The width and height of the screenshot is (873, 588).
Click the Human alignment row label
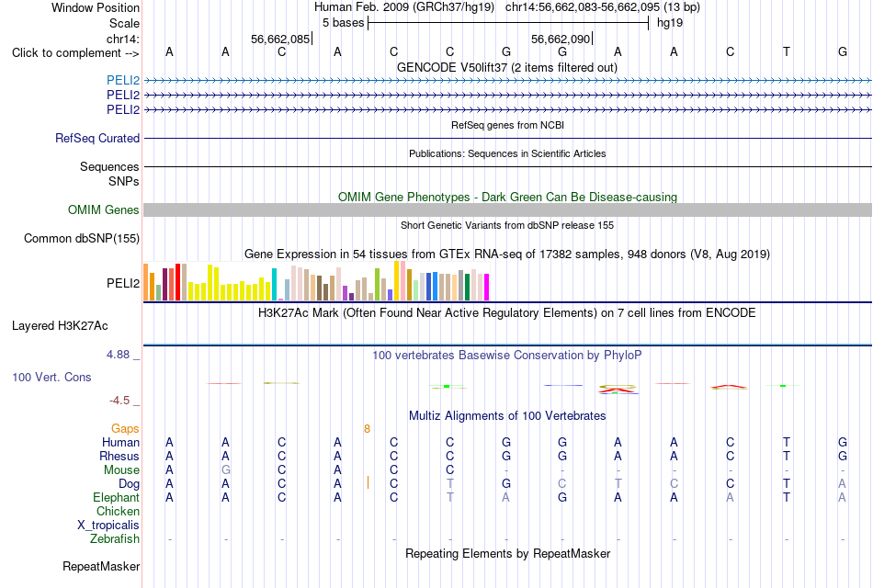[x=120, y=443]
